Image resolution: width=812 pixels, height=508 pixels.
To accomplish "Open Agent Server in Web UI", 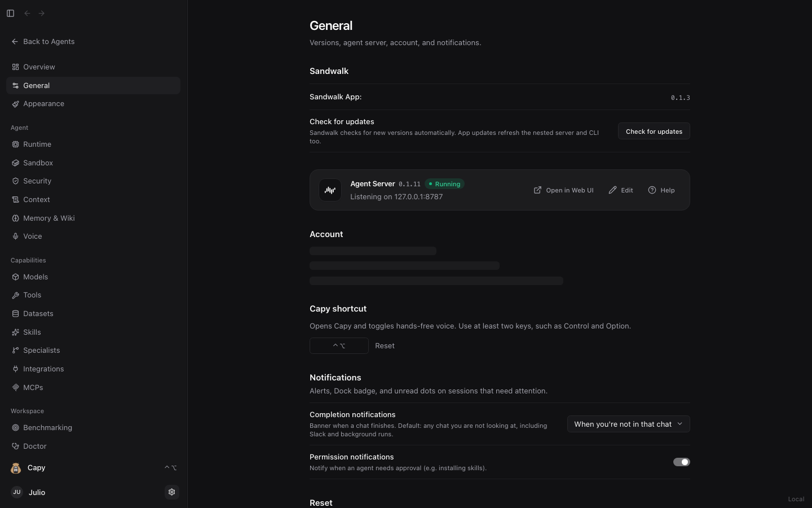I will tap(563, 190).
